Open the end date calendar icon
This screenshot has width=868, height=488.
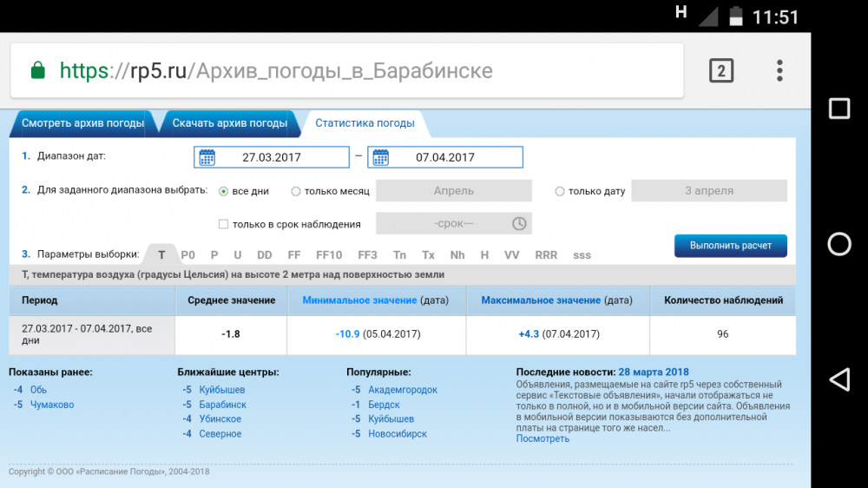point(380,157)
